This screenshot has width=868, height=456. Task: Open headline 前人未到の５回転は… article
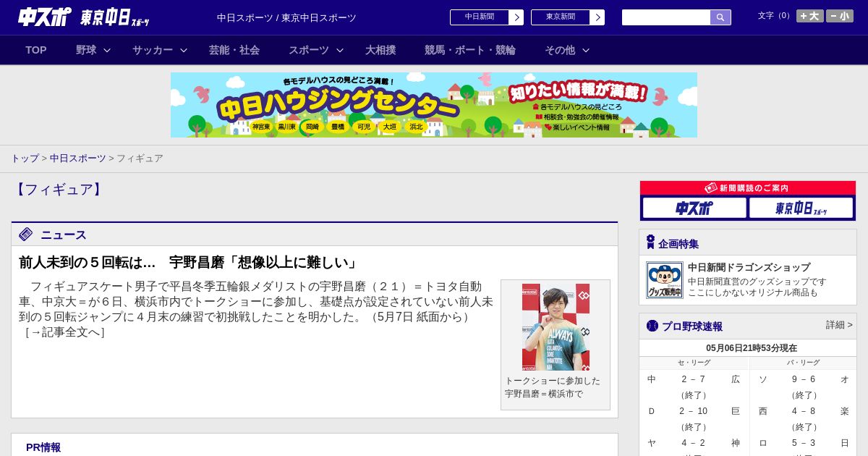coord(190,262)
